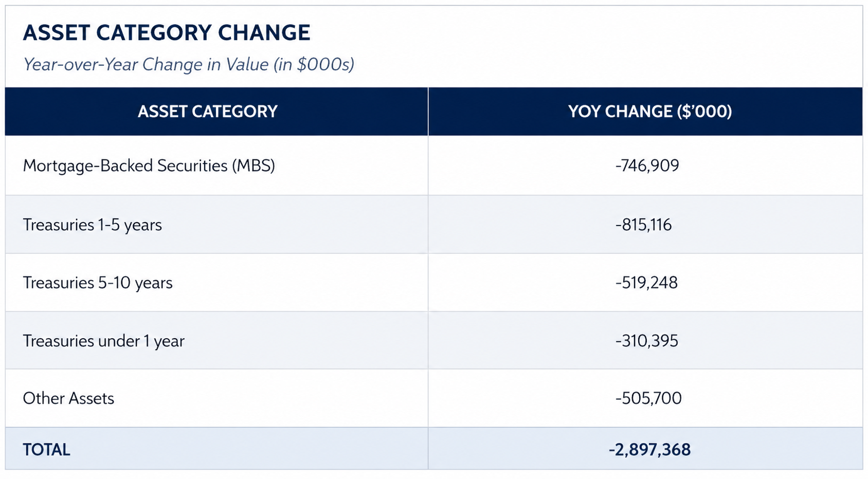Click the TOTAL row label
Image resolution: width=868 pixels, height=479 pixels.
[46, 450]
